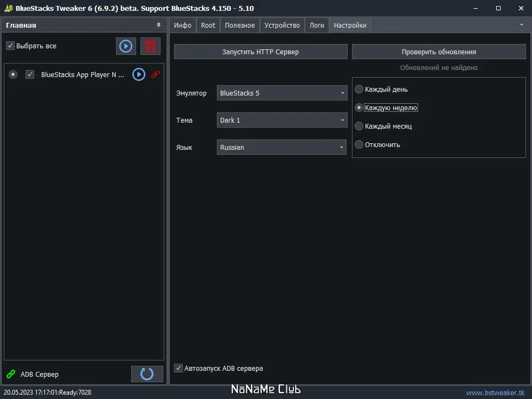Switch to the Логи tab
This screenshot has height=399, width=532.
[x=317, y=26]
